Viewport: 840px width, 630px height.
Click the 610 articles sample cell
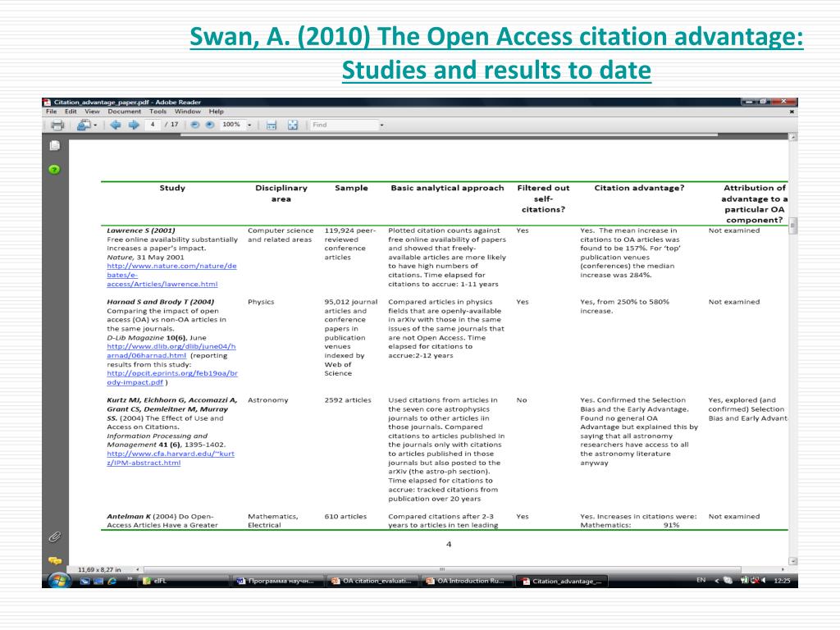point(345,517)
